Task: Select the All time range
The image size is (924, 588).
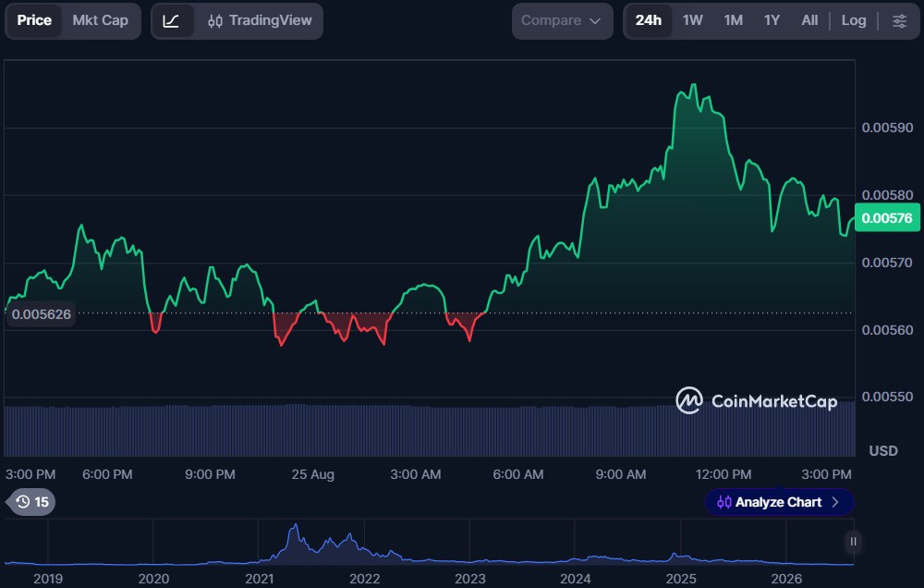Action: pos(809,20)
